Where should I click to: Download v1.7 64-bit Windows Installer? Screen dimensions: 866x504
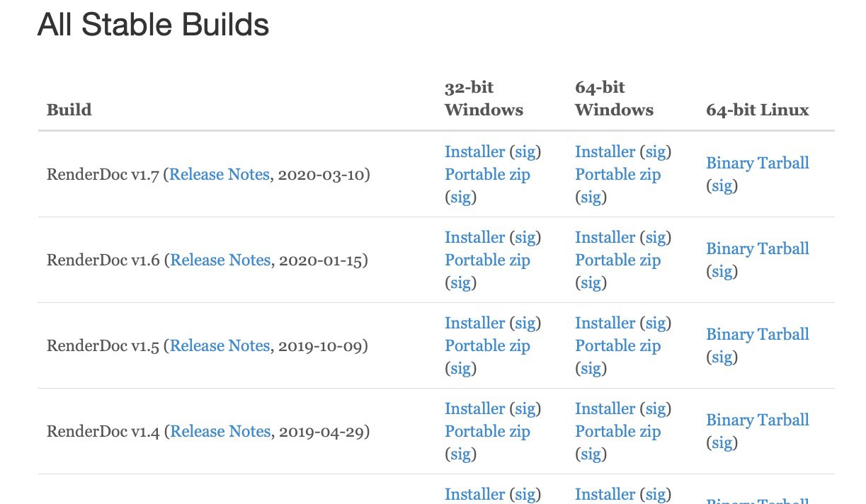[605, 151]
